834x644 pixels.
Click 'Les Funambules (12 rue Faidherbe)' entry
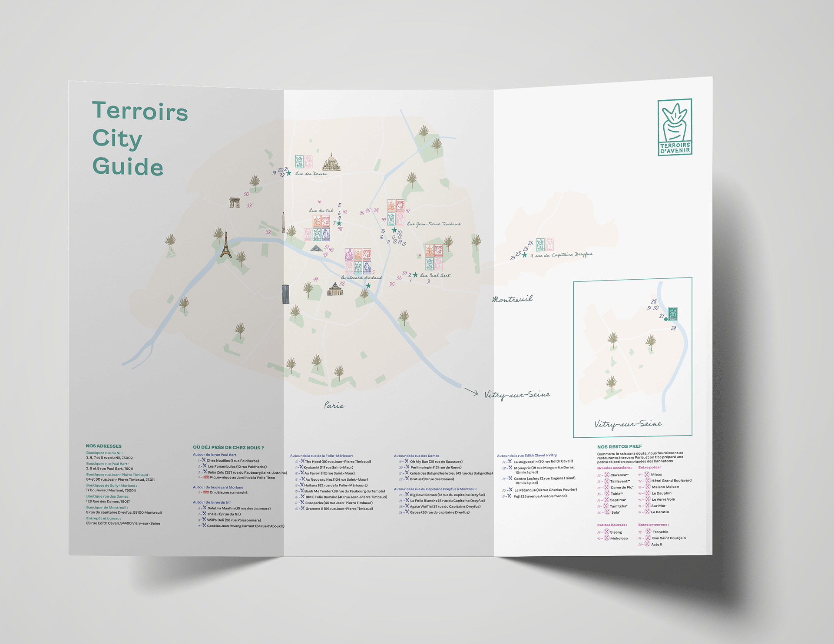(237, 466)
